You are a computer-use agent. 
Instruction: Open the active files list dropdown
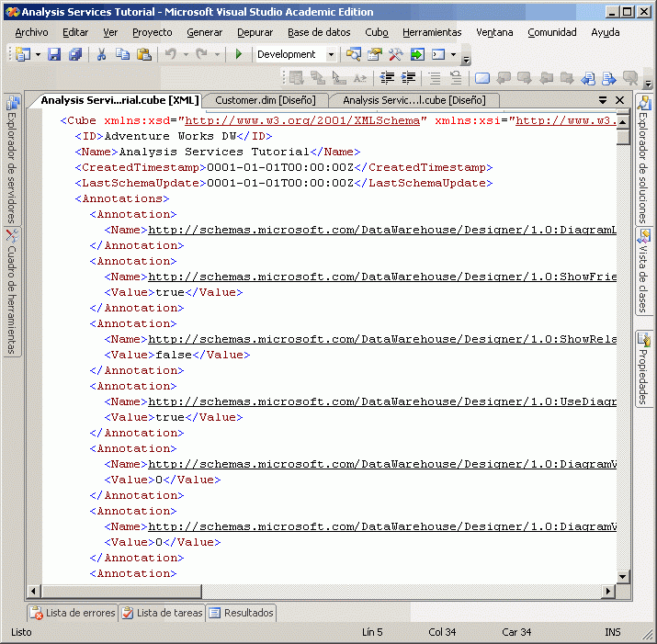pyautogui.click(x=603, y=100)
